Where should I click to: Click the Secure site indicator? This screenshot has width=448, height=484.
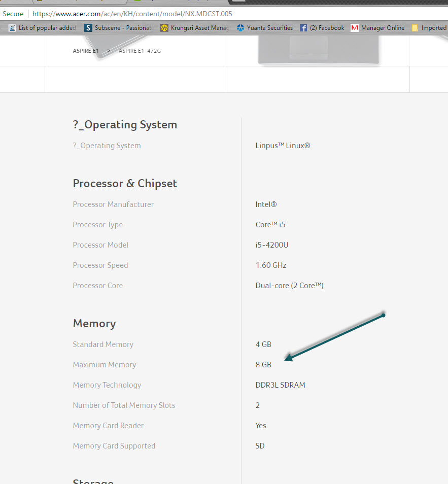click(x=13, y=14)
